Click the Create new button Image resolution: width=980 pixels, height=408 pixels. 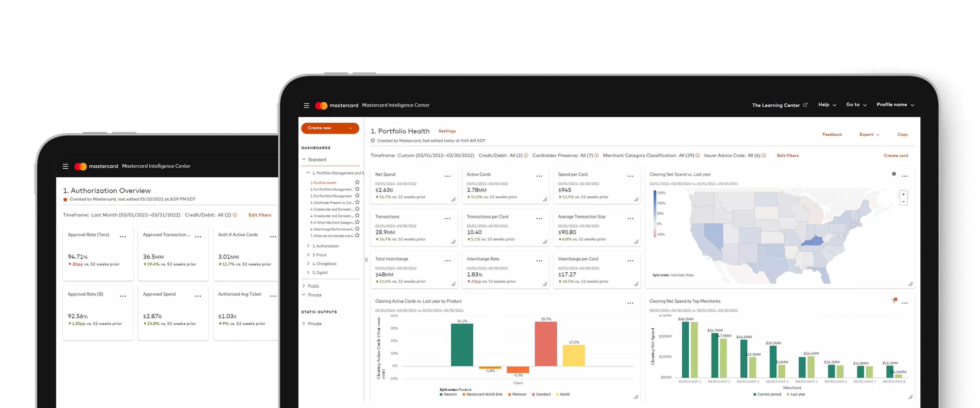pyautogui.click(x=327, y=128)
